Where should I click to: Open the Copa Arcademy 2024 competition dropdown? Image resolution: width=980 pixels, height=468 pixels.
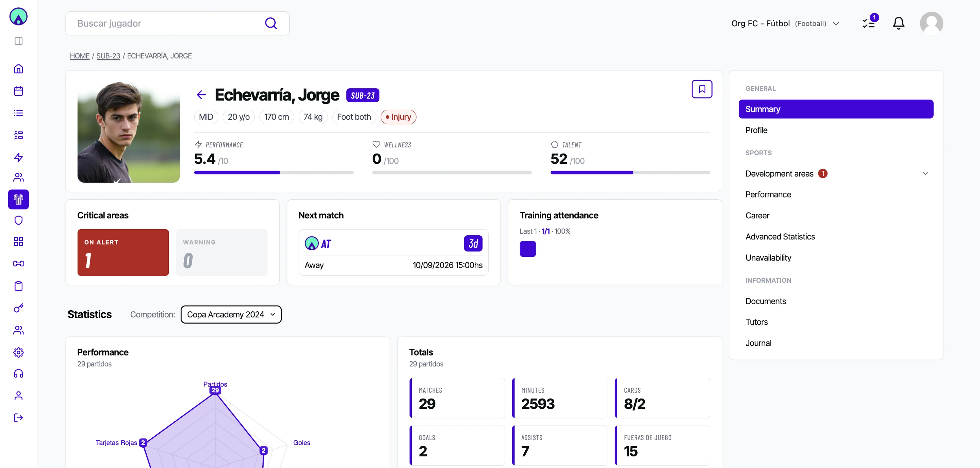231,314
